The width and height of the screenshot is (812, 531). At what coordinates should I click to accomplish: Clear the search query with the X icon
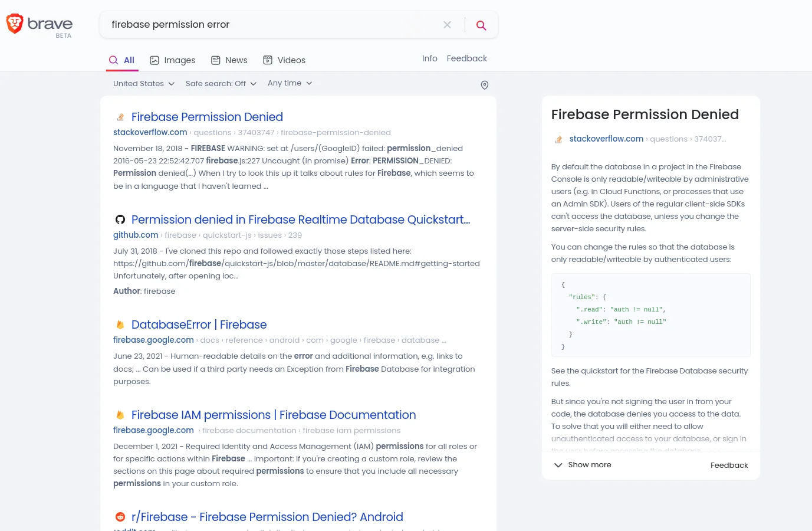tap(447, 25)
